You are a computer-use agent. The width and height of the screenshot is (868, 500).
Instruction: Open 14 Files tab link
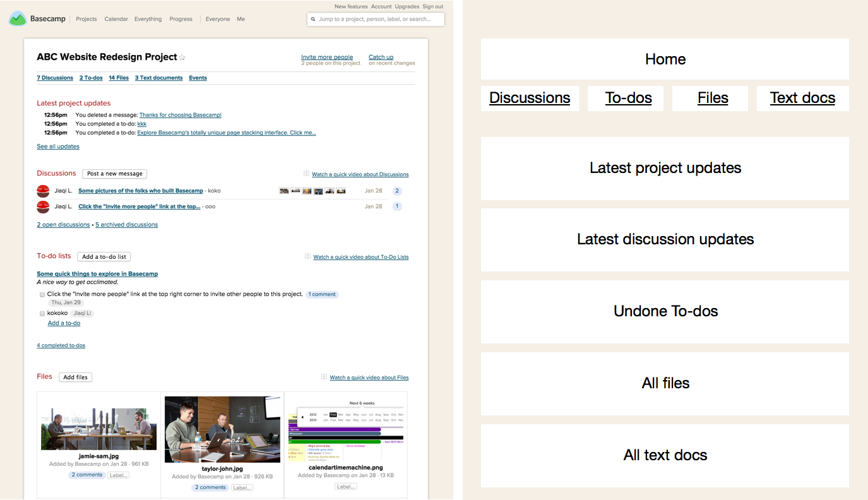point(119,78)
